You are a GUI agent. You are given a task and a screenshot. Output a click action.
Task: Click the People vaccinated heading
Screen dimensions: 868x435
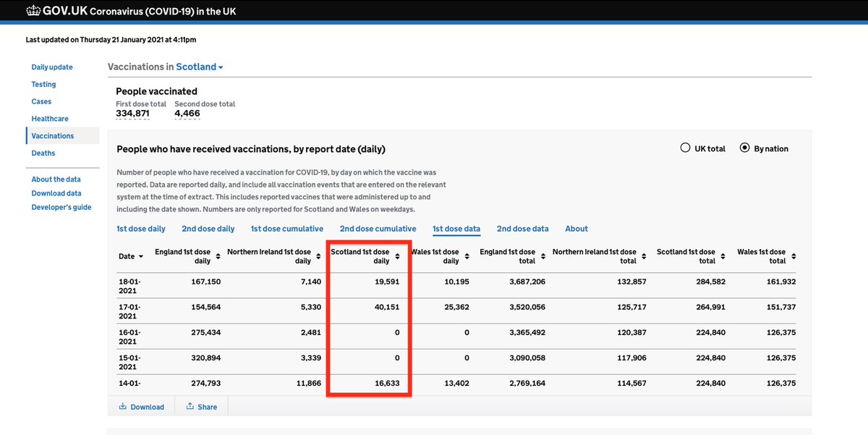tap(156, 91)
